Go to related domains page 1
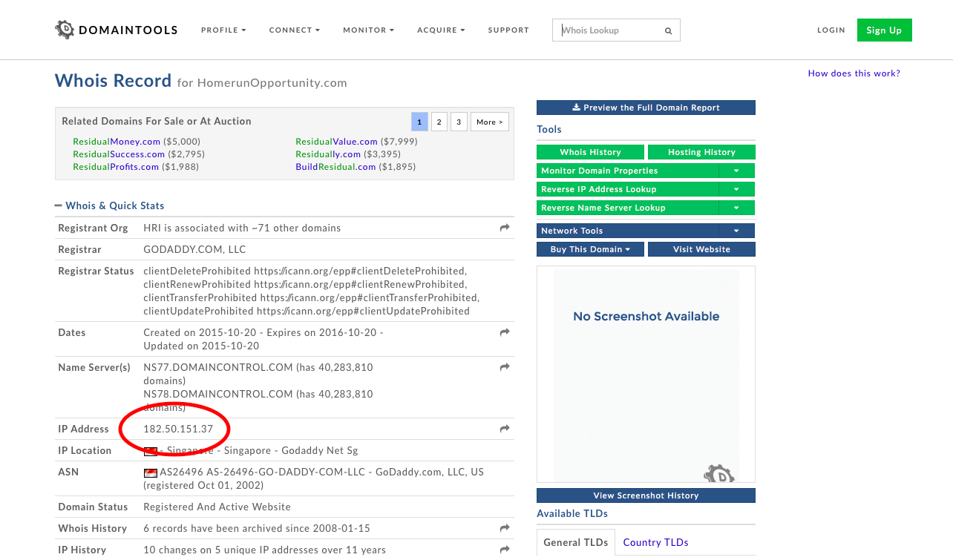The width and height of the screenshot is (953, 560). point(419,122)
